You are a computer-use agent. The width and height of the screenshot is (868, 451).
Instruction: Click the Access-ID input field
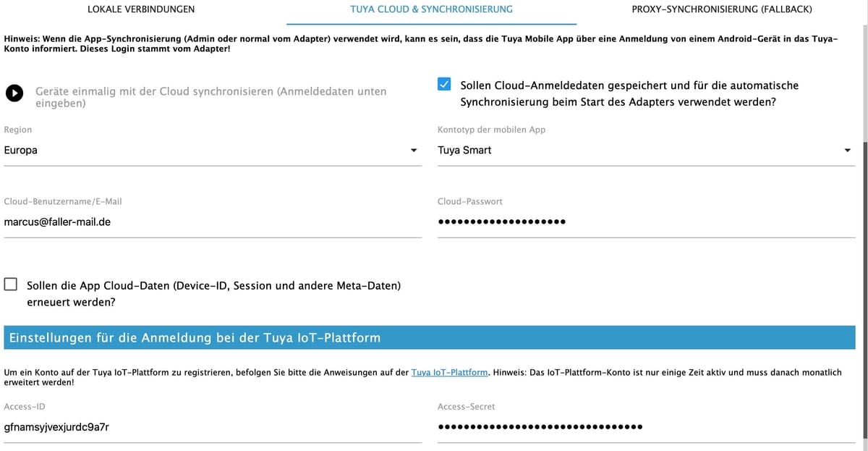tap(213, 427)
